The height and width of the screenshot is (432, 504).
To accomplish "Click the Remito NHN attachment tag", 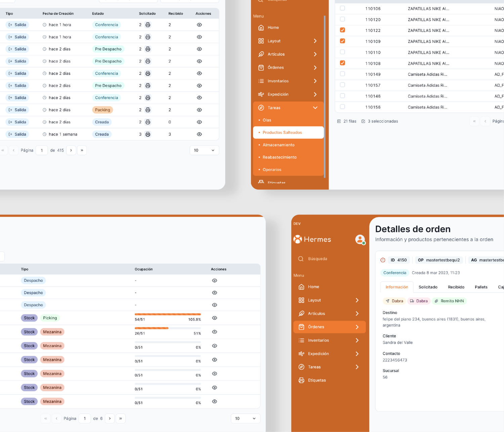I will pos(449,301).
